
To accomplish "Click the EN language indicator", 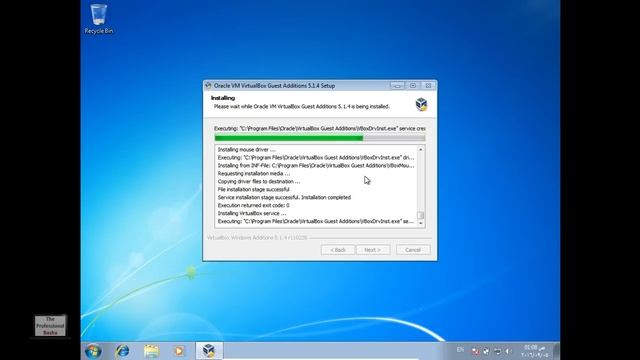I will tap(460, 350).
